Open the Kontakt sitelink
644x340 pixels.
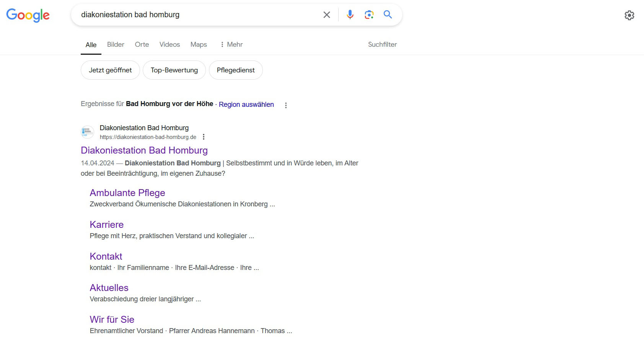coord(106,256)
